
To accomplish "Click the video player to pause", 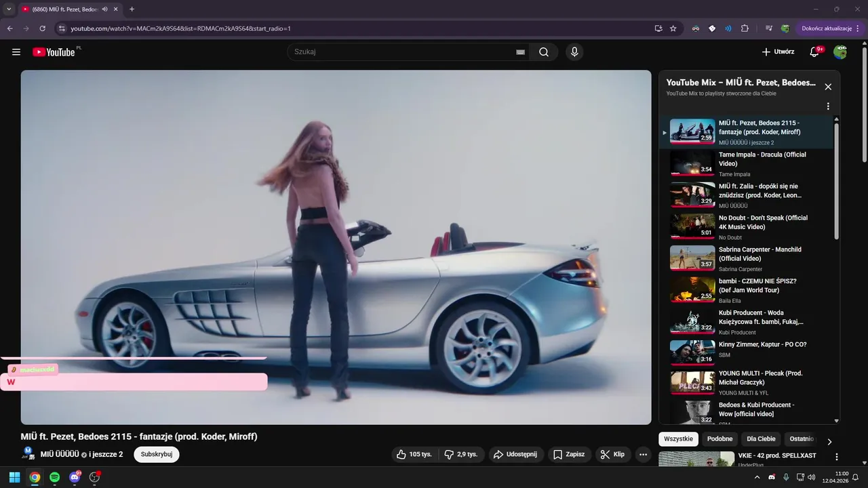I will tap(336, 247).
